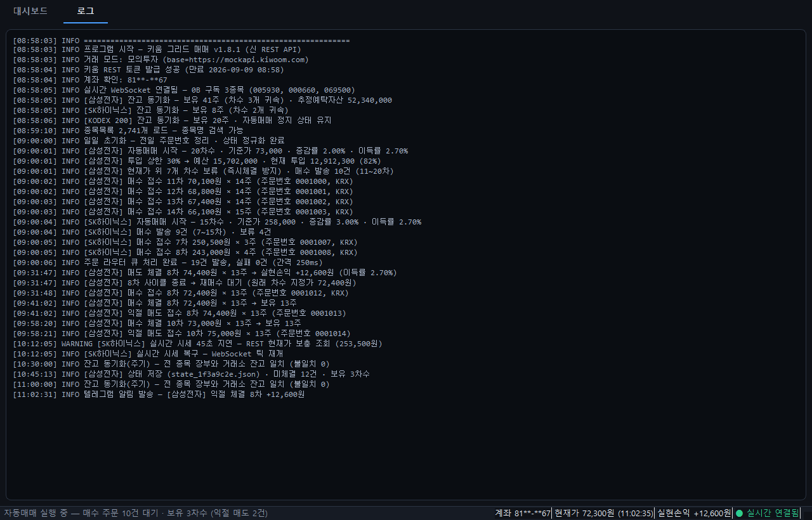Click log line 실시간 WebSocket 연결됨
The height and width of the screenshot is (520, 812).
[x=184, y=90]
